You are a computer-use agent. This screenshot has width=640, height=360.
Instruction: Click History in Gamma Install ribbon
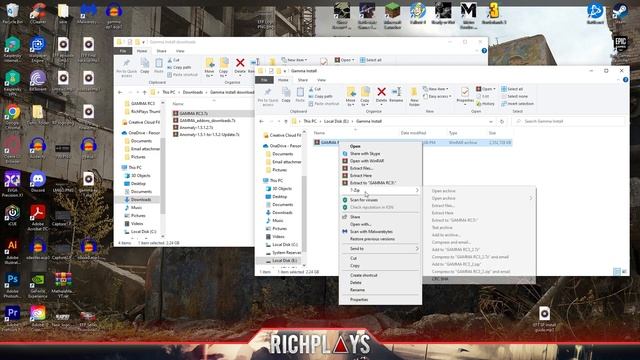coord(485,104)
